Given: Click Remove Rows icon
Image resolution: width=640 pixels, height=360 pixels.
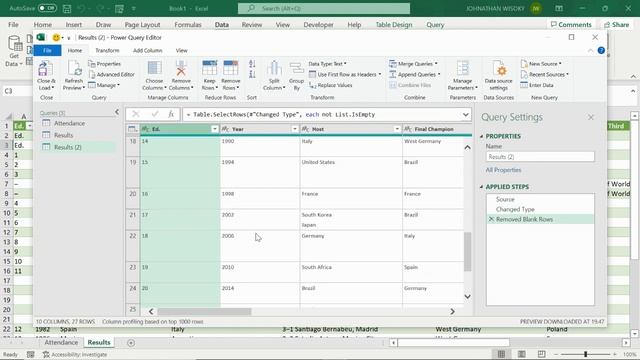Looking at the screenshot, I should click(231, 69).
